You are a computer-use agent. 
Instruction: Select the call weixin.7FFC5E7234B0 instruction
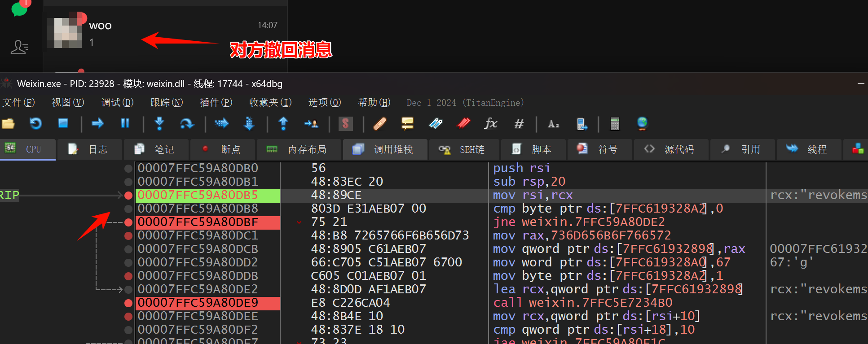[x=582, y=303]
